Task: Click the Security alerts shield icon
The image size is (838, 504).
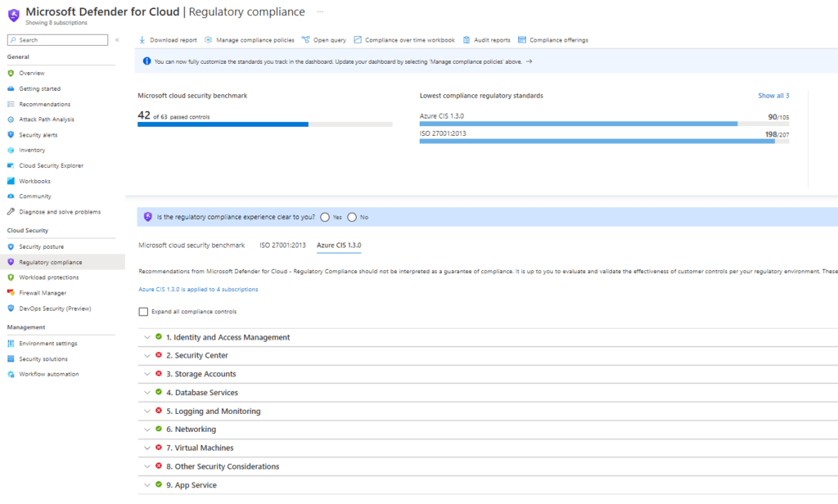Action: click(11, 135)
